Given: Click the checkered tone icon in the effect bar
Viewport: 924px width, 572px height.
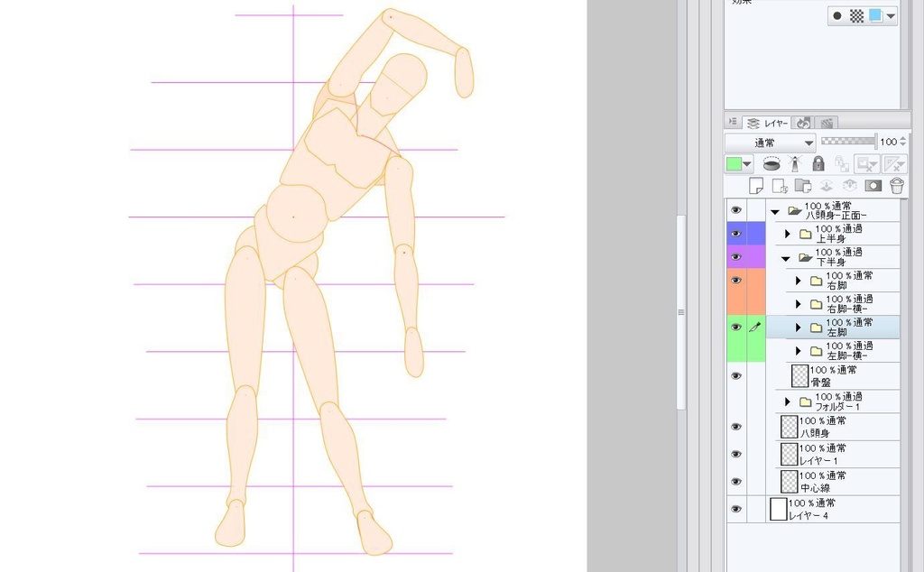Looking at the screenshot, I should 856,16.
